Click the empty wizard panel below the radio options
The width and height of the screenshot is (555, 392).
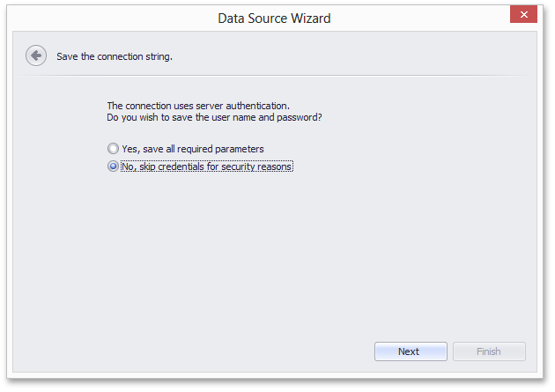pos(274,255)
